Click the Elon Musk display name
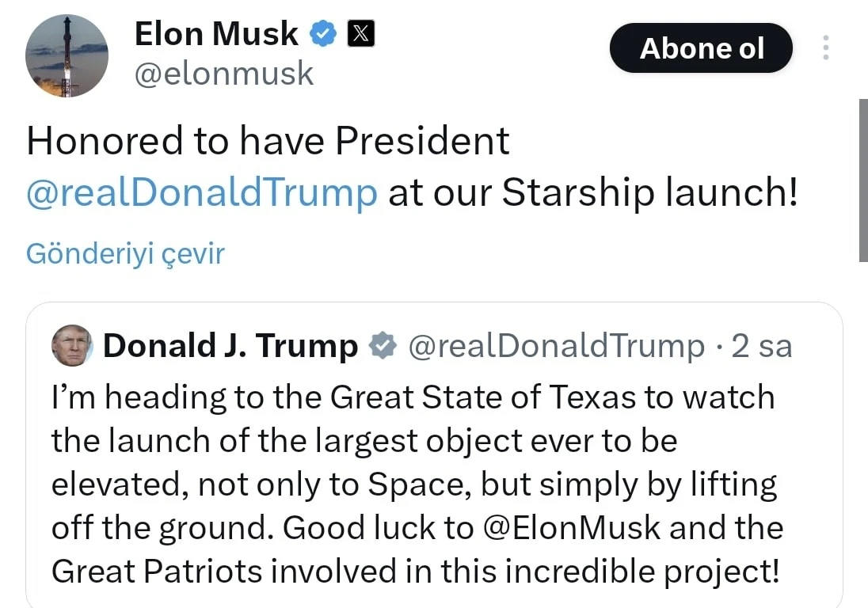The height and width of the screenshot is (608, 868). 216,33
